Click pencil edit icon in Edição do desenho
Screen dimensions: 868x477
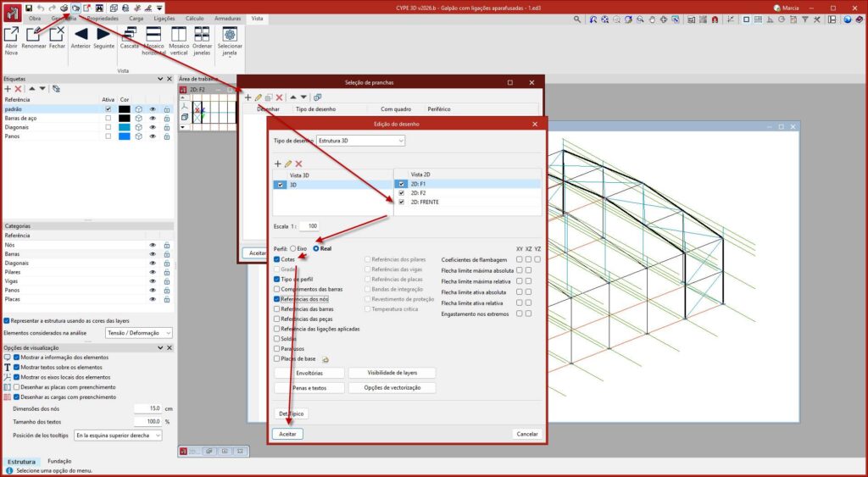point(288,163)
